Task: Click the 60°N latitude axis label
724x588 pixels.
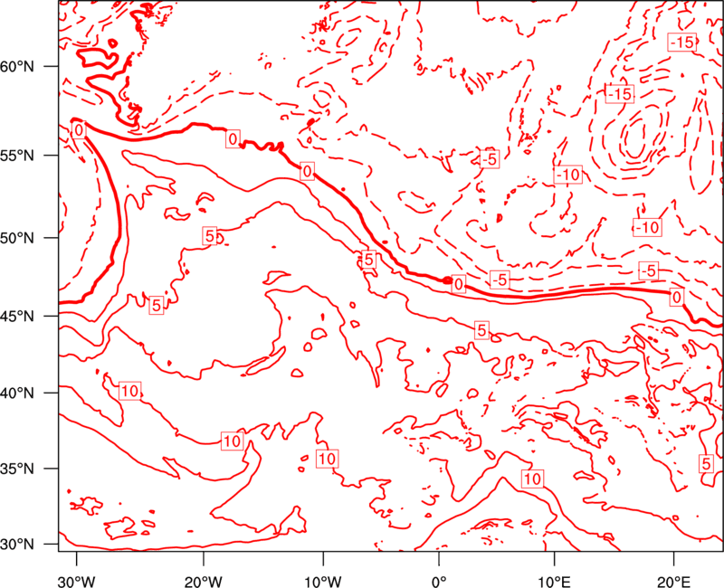Action: coord(17,67)
